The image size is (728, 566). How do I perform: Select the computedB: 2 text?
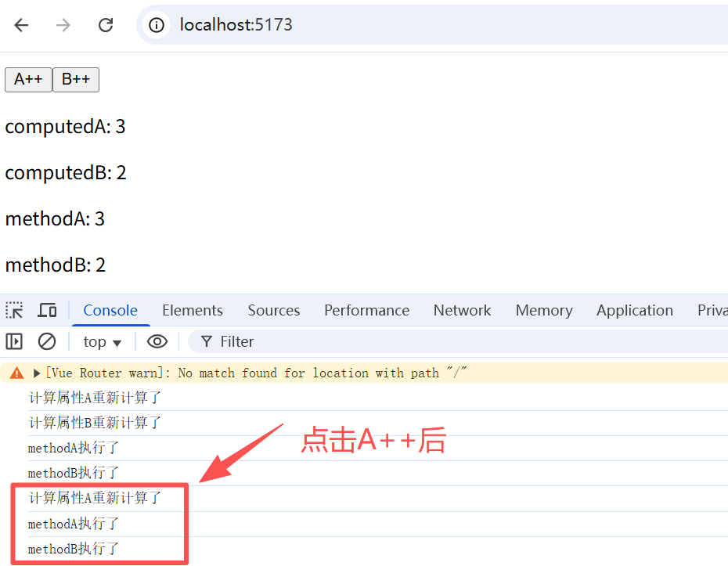tap(66, 173)
